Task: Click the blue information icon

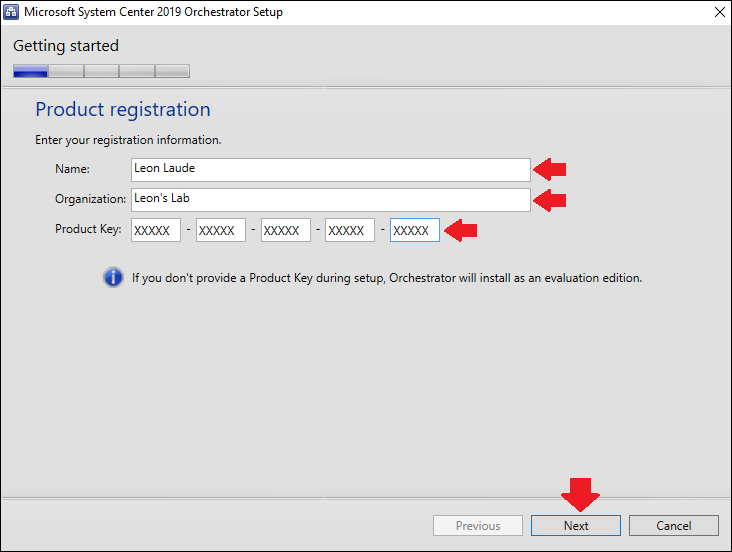Action: pos(113,277)
